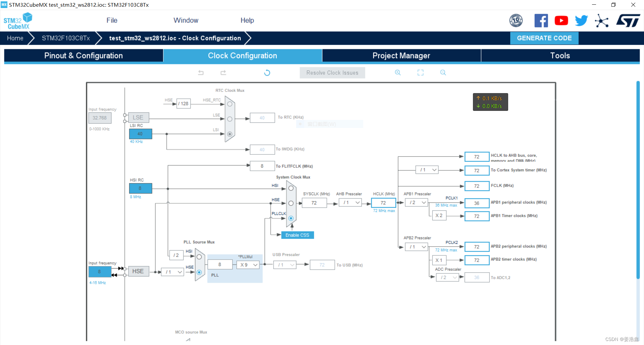
Task: Select PLLCLK in System Clock Mux
Action: pyautogui.click(x=291, y=218)
